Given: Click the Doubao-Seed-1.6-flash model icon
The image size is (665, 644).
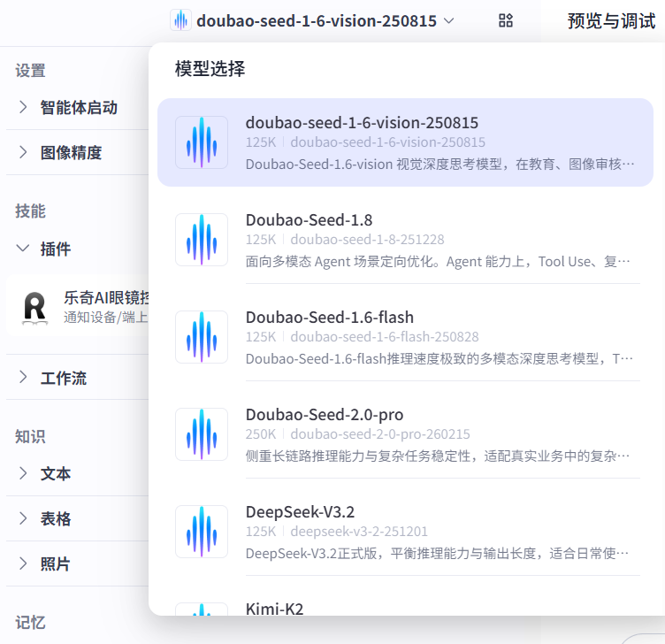Looking at the screenshot, I should tap(202, 337).
